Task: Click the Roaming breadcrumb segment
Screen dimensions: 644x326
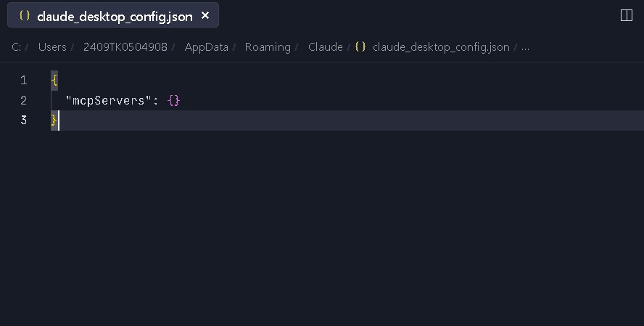Action: point(267,46)
